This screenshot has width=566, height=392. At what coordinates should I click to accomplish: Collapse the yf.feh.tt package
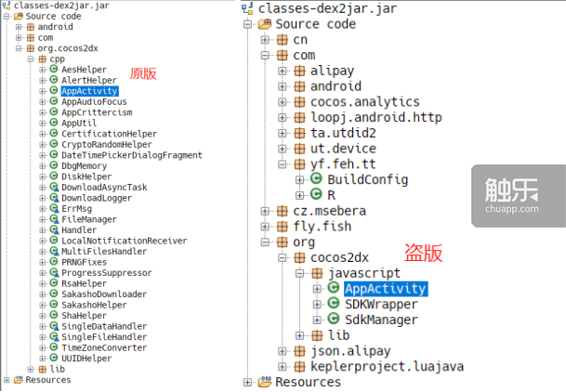283,163
